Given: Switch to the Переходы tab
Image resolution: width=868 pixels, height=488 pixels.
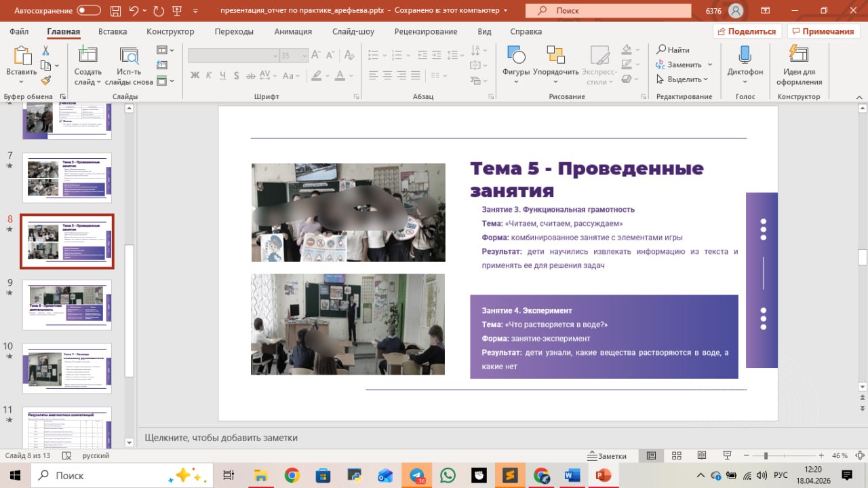Looking at the screenshot, I should coord(234,31).
